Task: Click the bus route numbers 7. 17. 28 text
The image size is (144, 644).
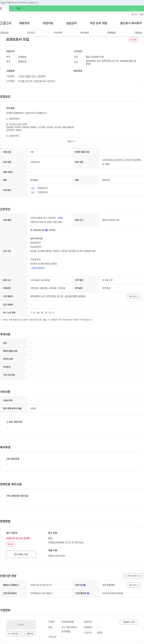Action: tap(42, 313)
